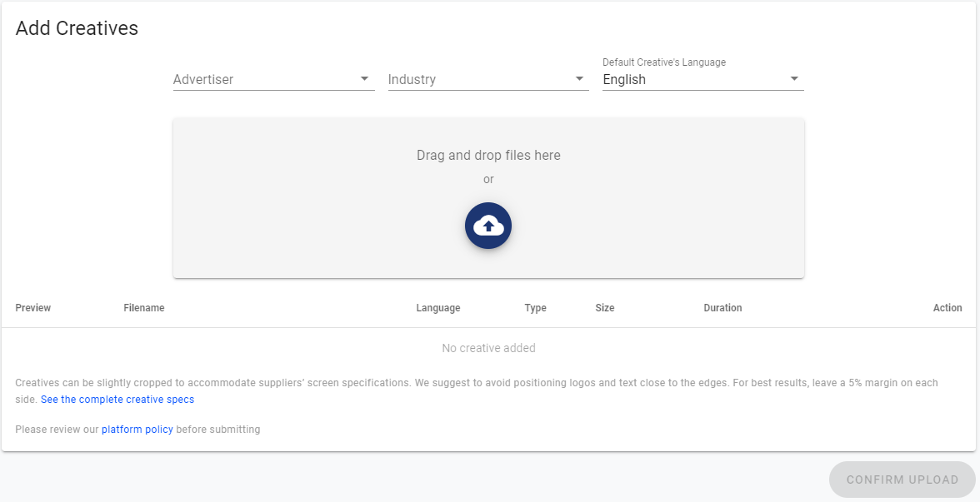Click the Confirm Upload button

tap(902, 480)
